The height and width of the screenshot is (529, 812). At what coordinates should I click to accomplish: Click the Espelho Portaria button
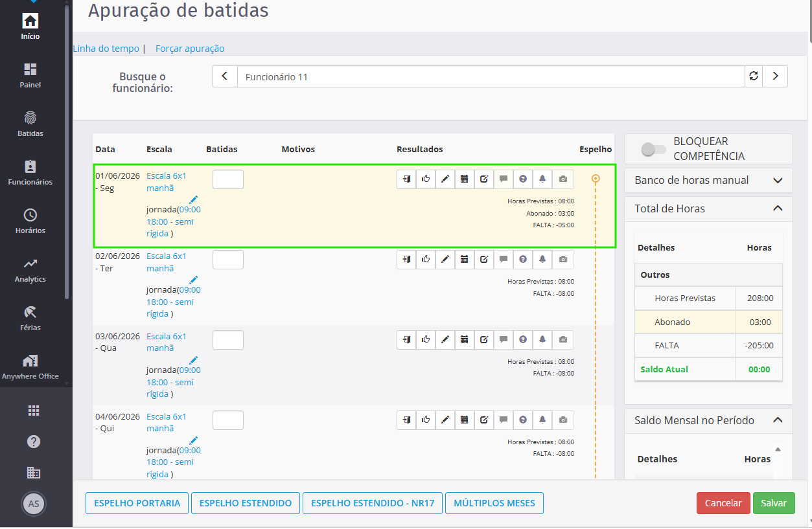[137, 503]
